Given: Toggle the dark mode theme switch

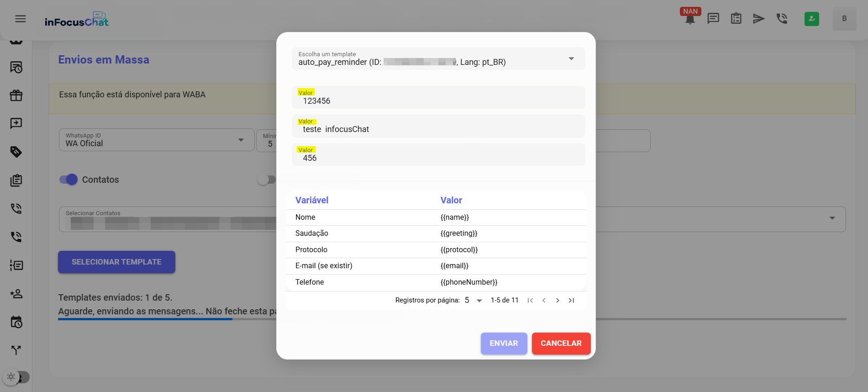Looking at the screenshot, I should [16, 377].
